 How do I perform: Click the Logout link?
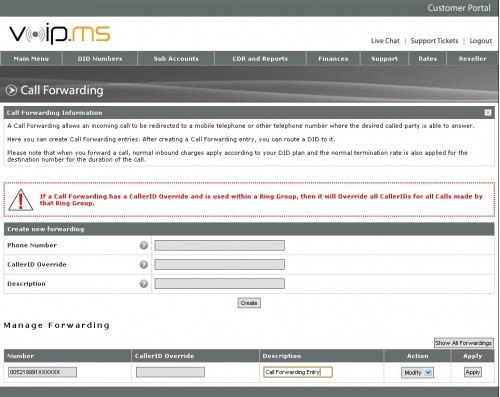[480, 41]
